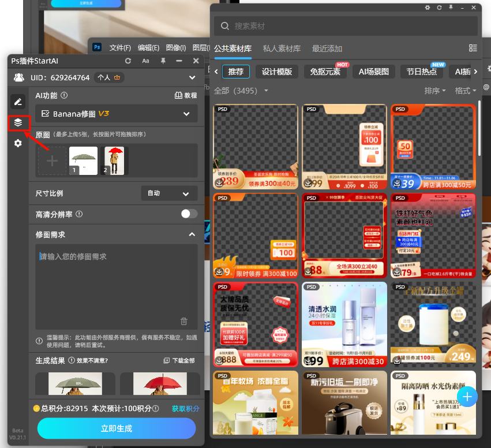Click the 搜索素材 search field
Image resolution: width=491 pixels, height=448 pixels.
click(x=346, y=26)
